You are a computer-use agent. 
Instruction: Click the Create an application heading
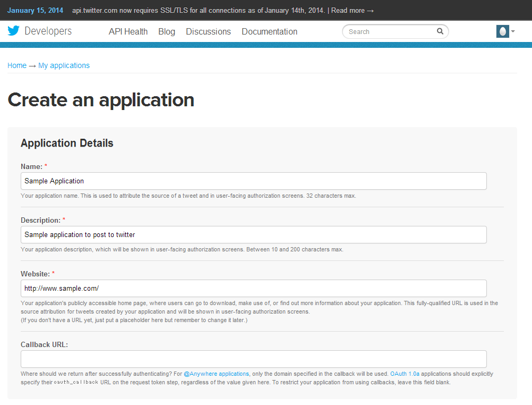click(101, 100)
